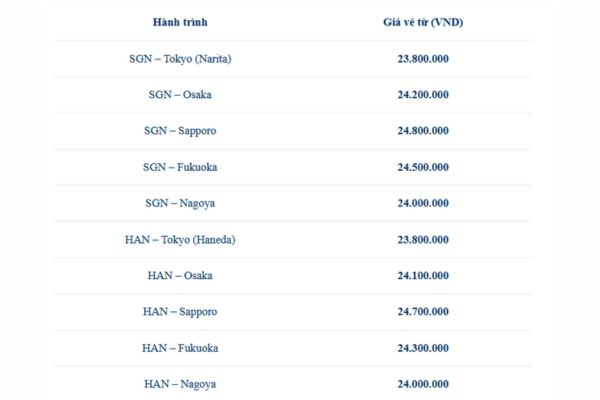Click the SGN – Osaka route cell
This screenshot has width=600, height=400.
180,95
